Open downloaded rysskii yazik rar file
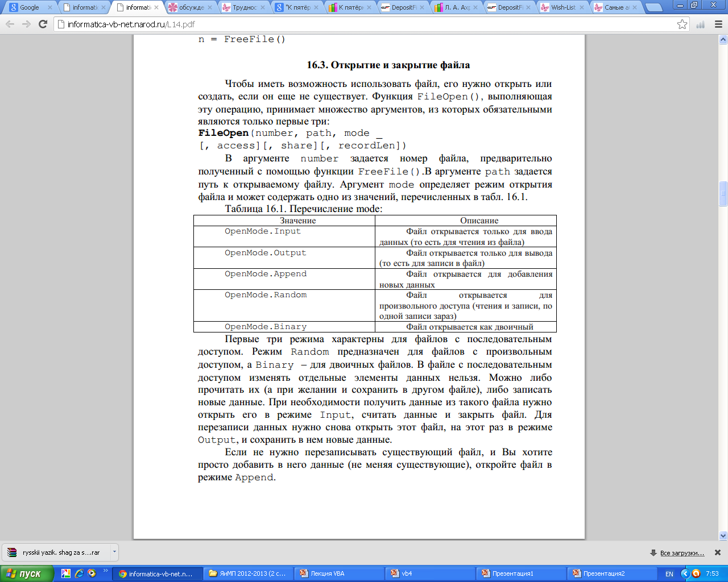 pos(56,552)
